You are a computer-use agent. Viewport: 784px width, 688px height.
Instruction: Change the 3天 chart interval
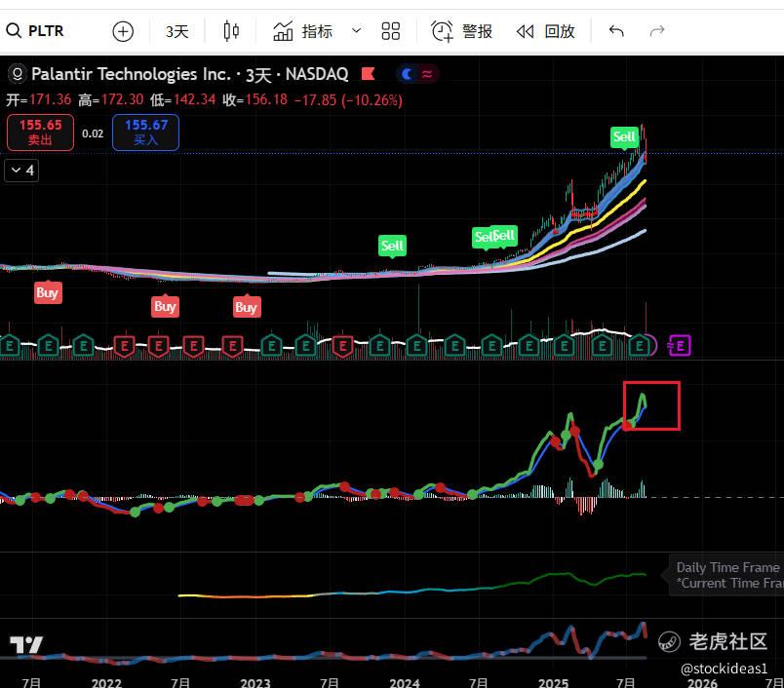click(x=177, y=31)
